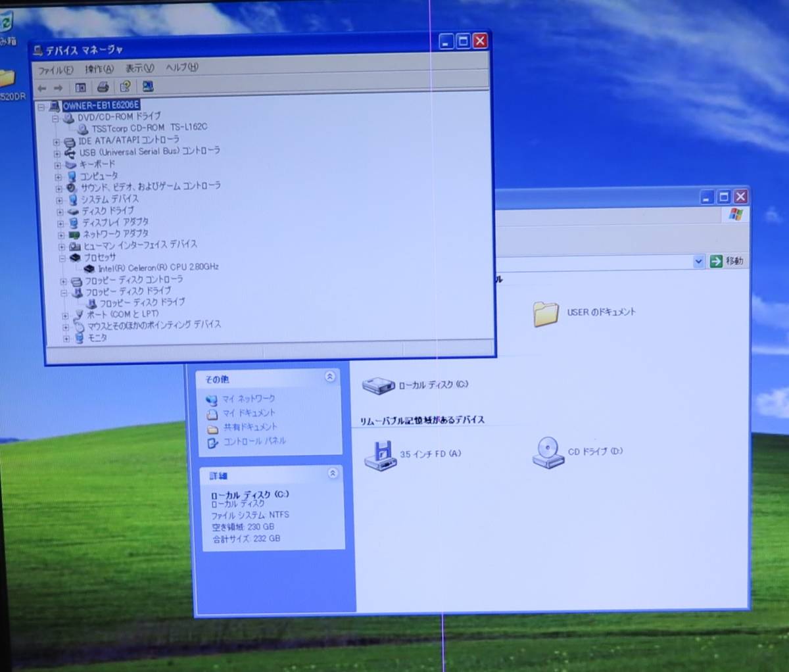Select the 3.5 インチ FD (A:) floppy icon
The image size is (789, 672).
(x=380, y=456)
